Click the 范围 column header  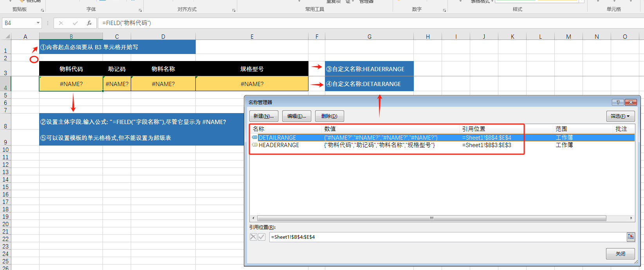coord(583,129)
